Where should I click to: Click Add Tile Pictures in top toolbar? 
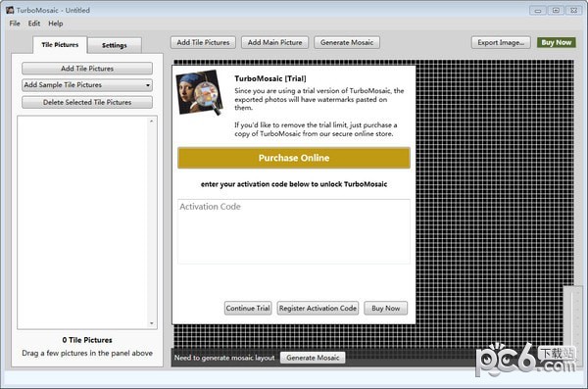coord(203,42)
